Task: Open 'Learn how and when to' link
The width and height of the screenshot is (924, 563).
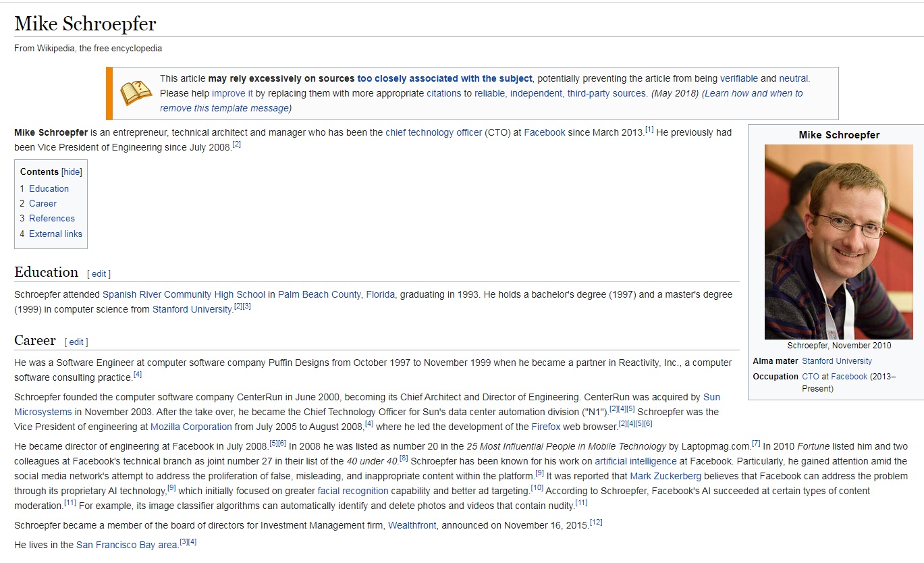Action: [x=754, y=93]
